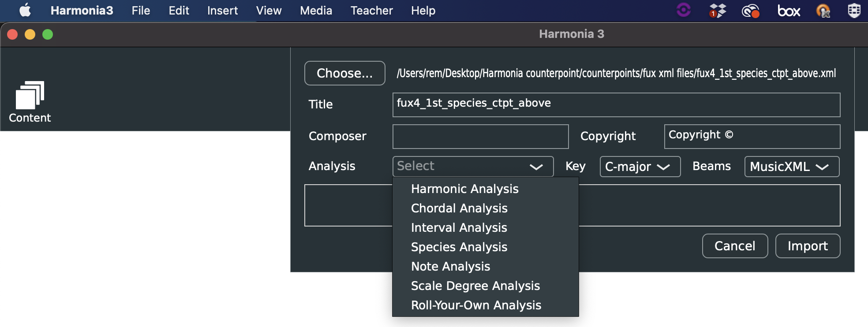The width and height of the screenshot is (868, 327).
Task: Click the Content stack icon
Action: (30, 95)
